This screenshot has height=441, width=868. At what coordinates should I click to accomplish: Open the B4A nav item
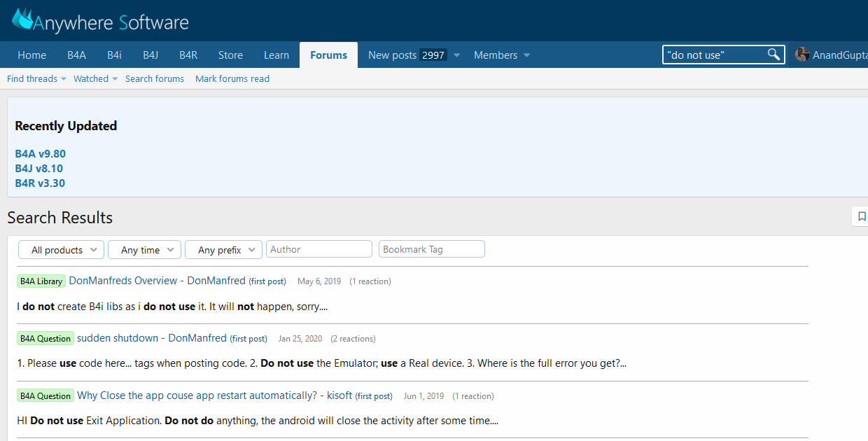click(x=76, y=55)
